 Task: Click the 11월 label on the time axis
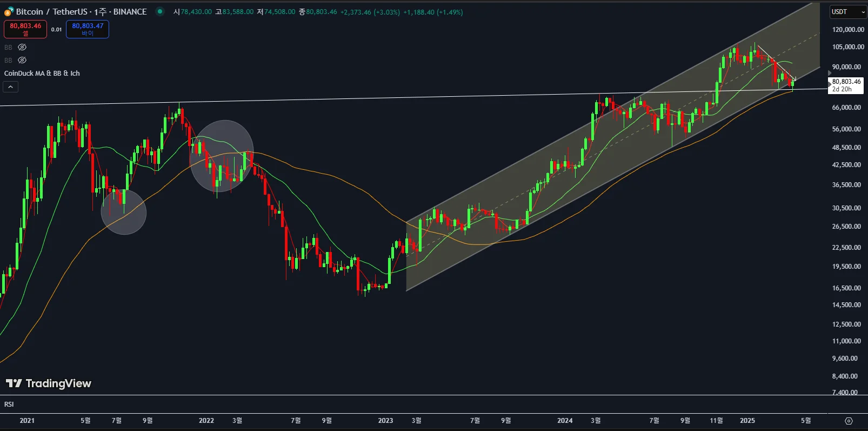tap(716, 421)
